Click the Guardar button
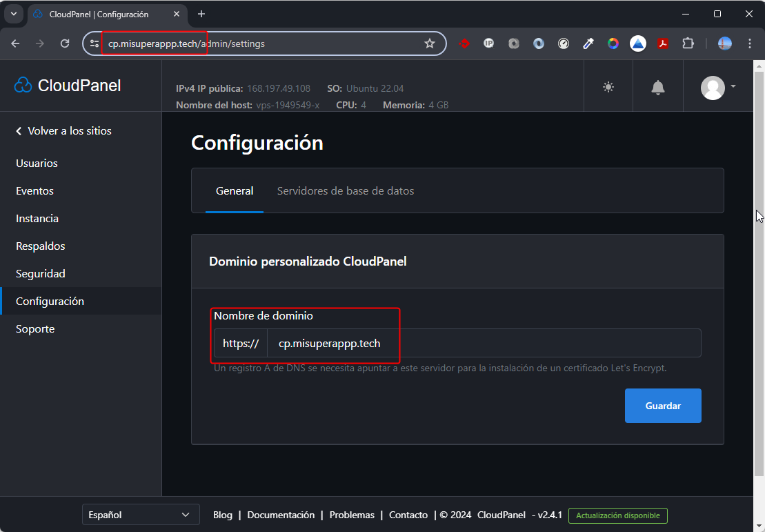 coord(663,406)
